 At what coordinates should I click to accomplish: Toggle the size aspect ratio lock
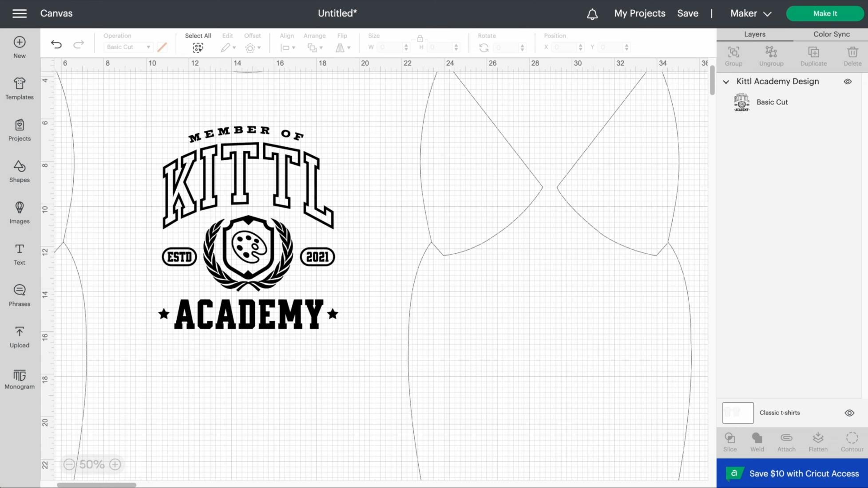[x=420, y=38]
